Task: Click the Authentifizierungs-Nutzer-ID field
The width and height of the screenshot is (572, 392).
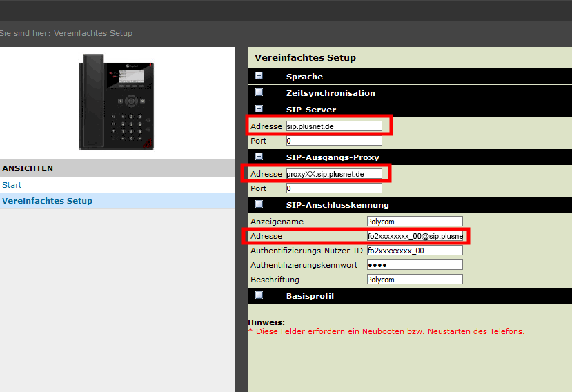Action: [415, 251]
